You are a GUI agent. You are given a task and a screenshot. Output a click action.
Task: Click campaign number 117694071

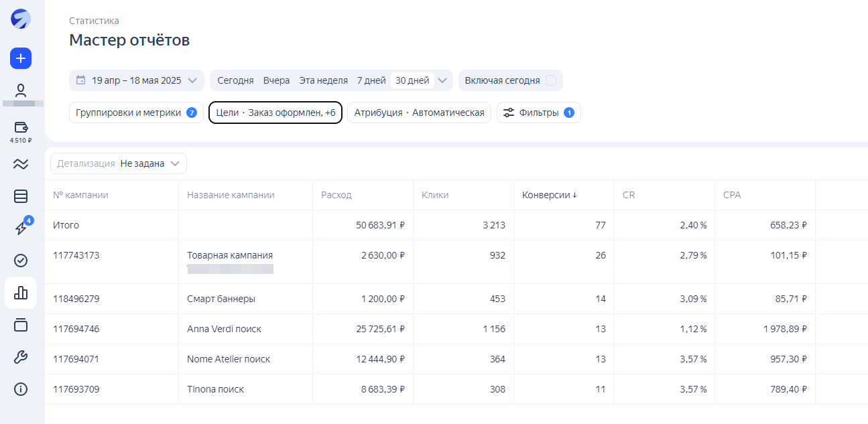pyautogui.click(x=76, y=359)
